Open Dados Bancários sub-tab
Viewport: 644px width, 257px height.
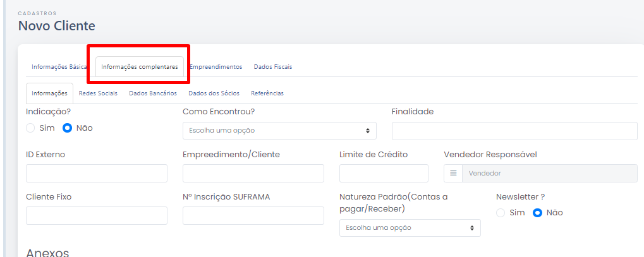pyautogui.click(x=153, y=93)
